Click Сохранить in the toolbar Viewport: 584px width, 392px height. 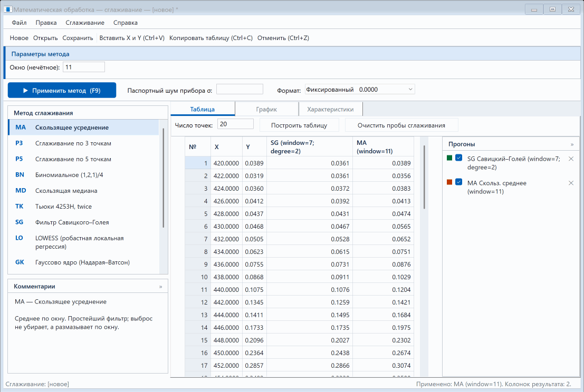(78, 38)
